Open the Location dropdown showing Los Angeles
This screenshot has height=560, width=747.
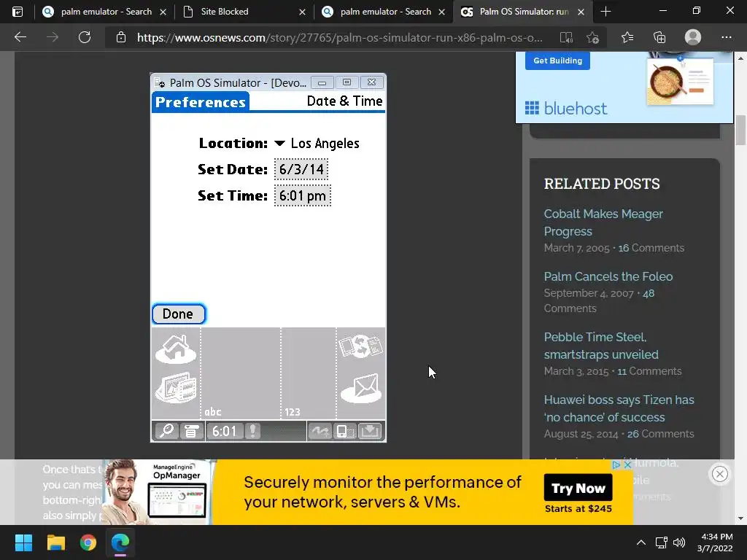[x=317, y=144]
